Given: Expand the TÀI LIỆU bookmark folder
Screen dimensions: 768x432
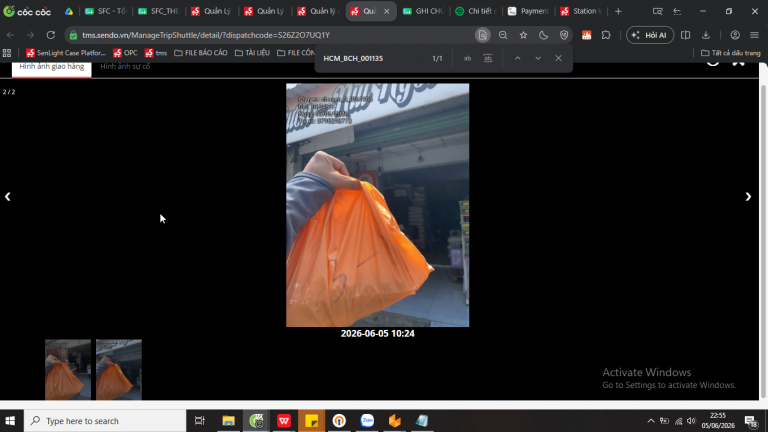Looking at the screenshot, I should pyautogui.click(x=252, y=53).
